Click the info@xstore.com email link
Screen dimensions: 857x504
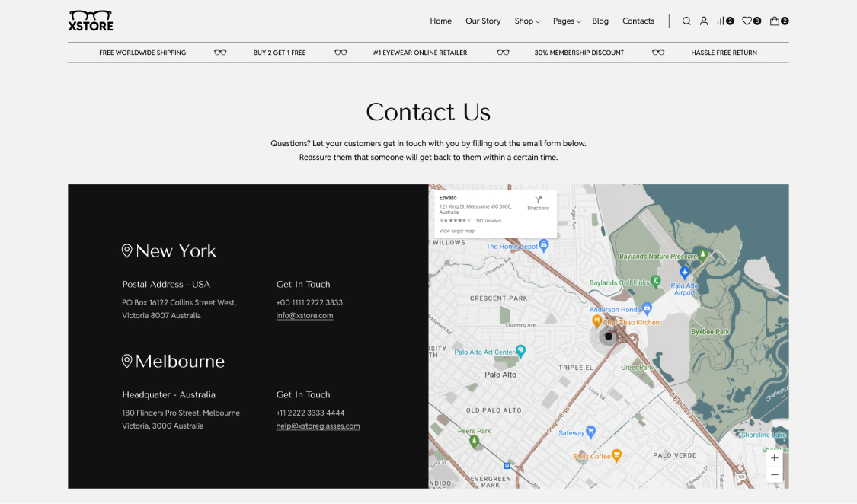304,315
